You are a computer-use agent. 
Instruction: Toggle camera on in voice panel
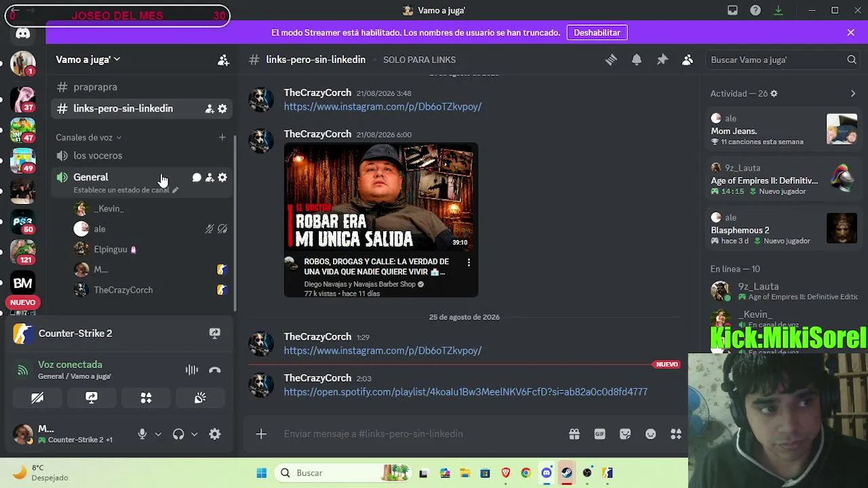pyautogui.click(x=37, y=398)
